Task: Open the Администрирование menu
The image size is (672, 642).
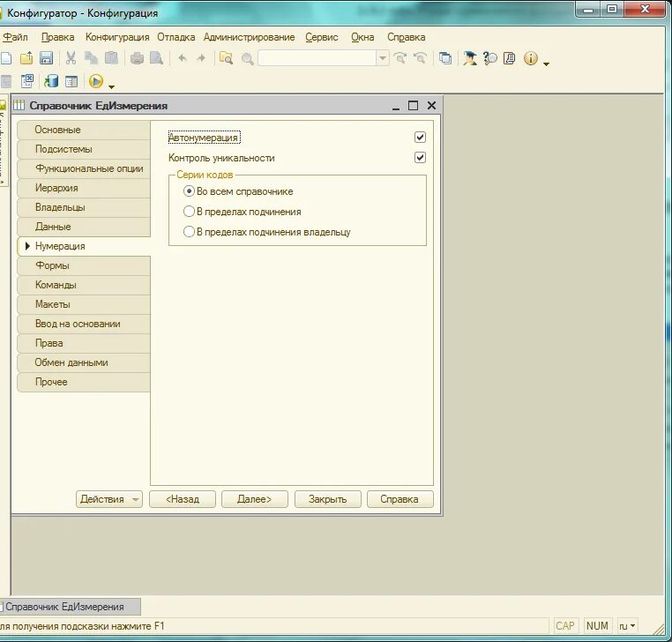Action: point(249,37)
